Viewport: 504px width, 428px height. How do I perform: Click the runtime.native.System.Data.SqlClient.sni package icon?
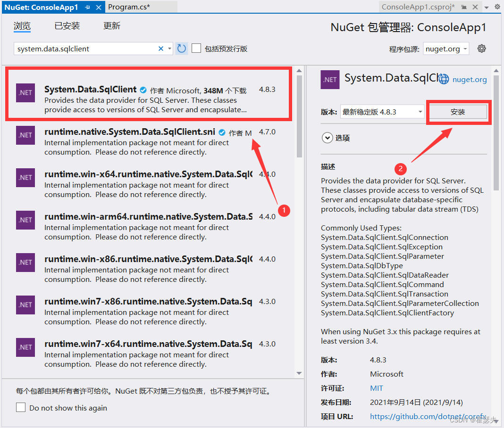(x=25, y=135)
